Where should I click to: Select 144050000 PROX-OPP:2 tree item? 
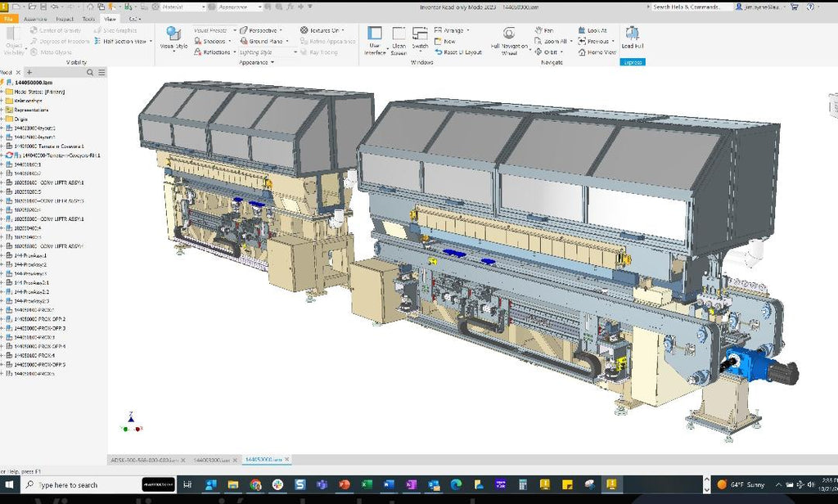[x=39, y=319]
